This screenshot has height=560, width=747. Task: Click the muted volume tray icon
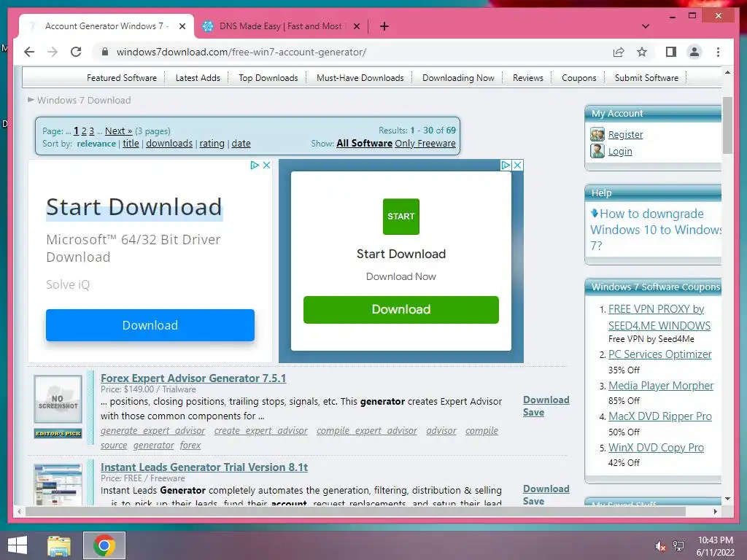coord(661,546)
